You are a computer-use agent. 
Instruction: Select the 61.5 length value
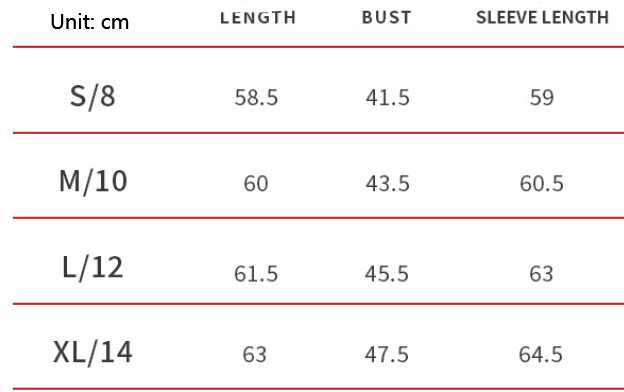point(255,274)
